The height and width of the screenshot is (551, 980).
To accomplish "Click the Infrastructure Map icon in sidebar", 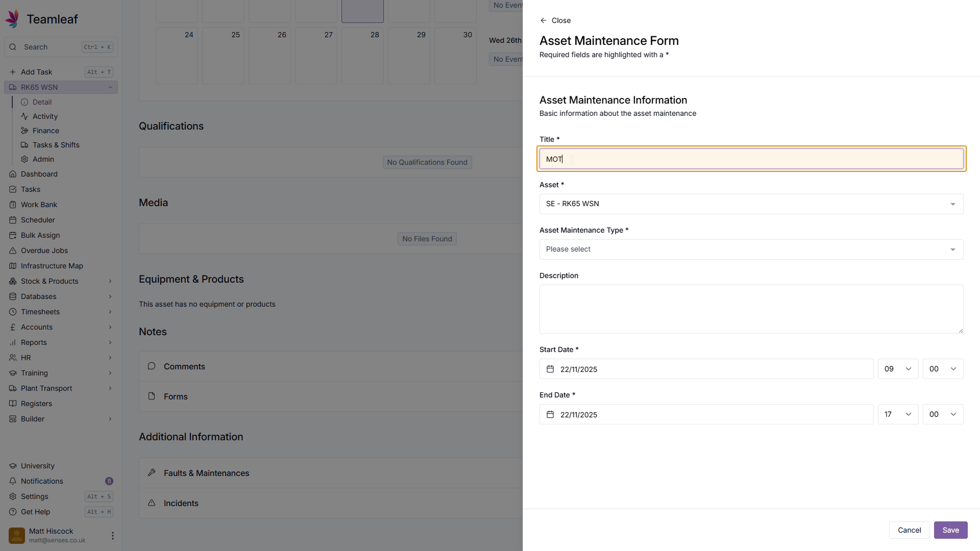I will (13, 266).
